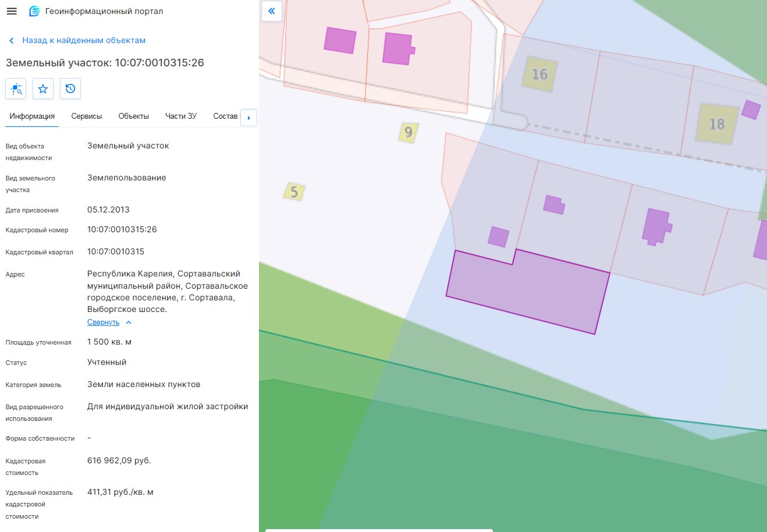Click cadastral cost 616 962,09 руб.
The image size is (767, 532).
point(119,461)
